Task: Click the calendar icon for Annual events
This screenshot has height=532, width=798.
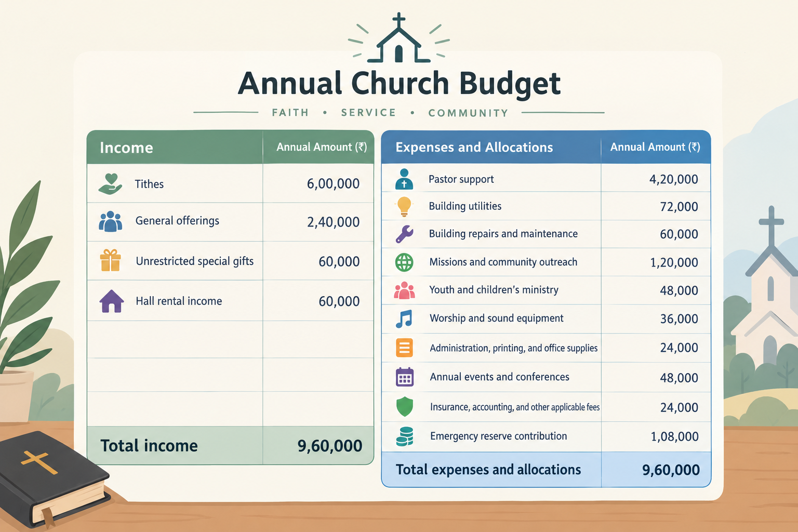Action: click(x=404, y=377)
